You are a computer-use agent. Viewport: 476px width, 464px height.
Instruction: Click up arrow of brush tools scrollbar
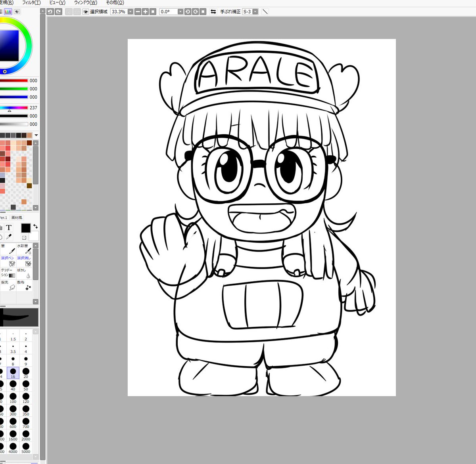coord(36,246)
